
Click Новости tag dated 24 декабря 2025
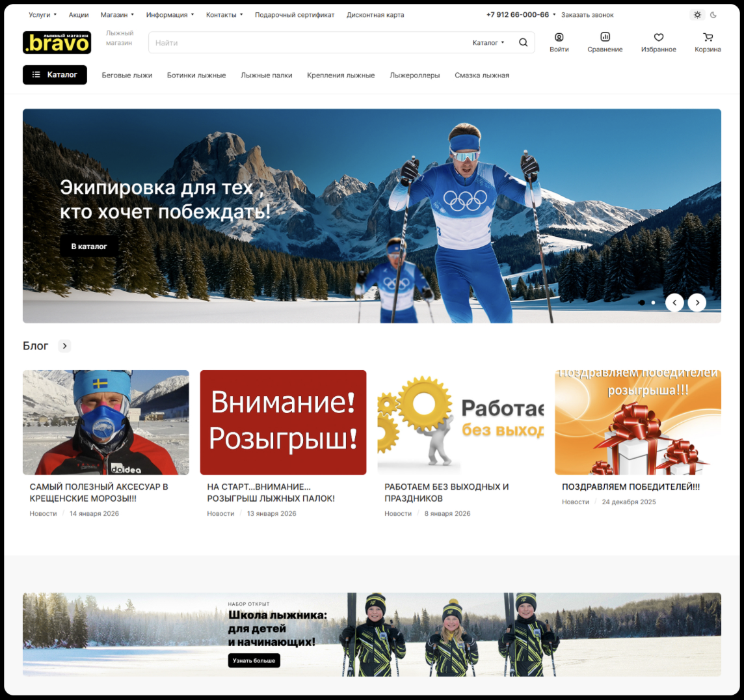pos(576,502)
